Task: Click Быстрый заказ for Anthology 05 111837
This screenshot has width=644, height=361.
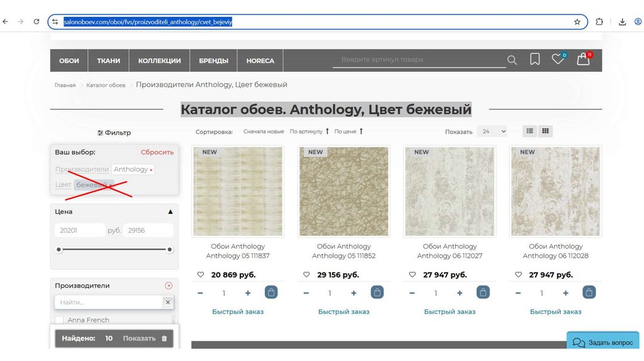Action: 238,312
